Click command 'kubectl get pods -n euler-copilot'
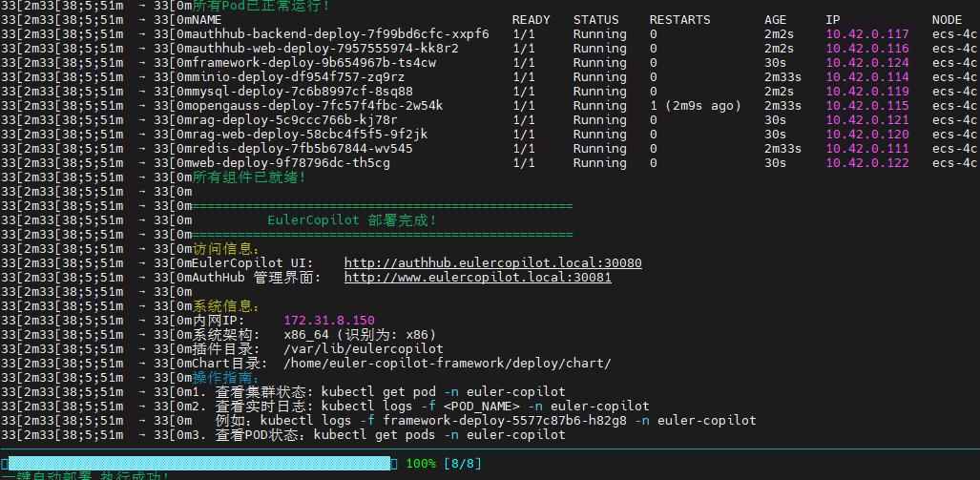The height and width of the screenshot is (480, 980). (440, 435)
